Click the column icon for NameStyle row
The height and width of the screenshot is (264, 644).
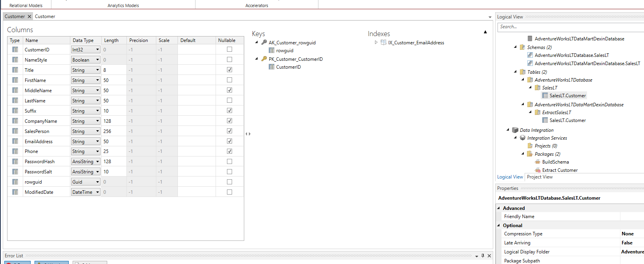pos(15,60)
